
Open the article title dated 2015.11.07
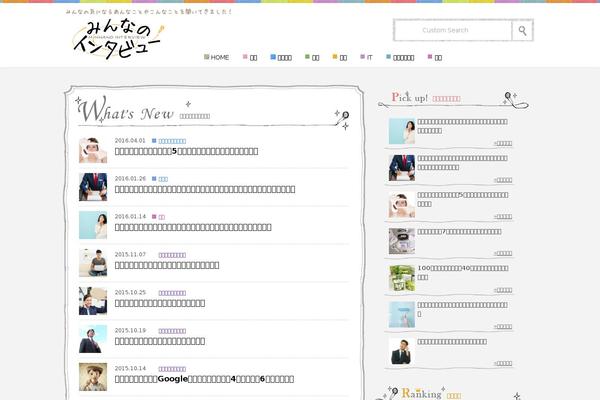pyautogui.click(x=167, y=265)
